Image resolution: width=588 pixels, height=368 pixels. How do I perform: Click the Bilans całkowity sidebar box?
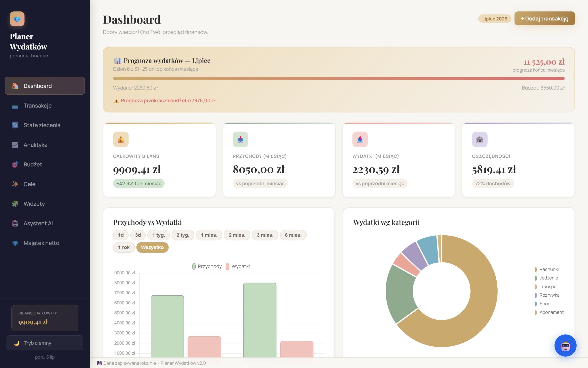tap(45, 318)
